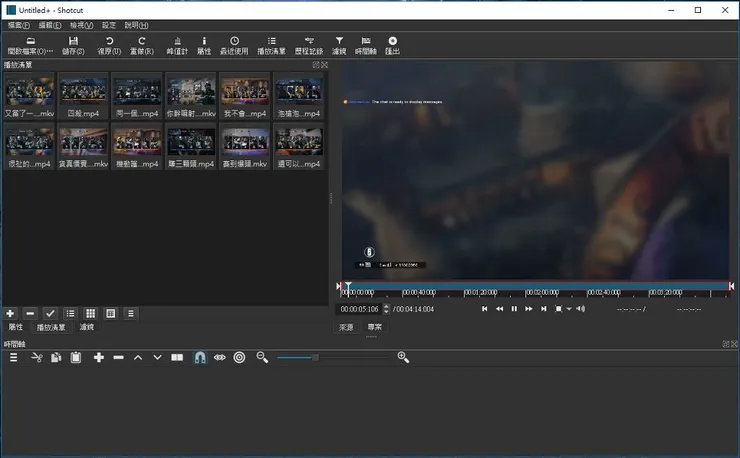Add the clip with the playlist plus button

[x=10, y=313]
